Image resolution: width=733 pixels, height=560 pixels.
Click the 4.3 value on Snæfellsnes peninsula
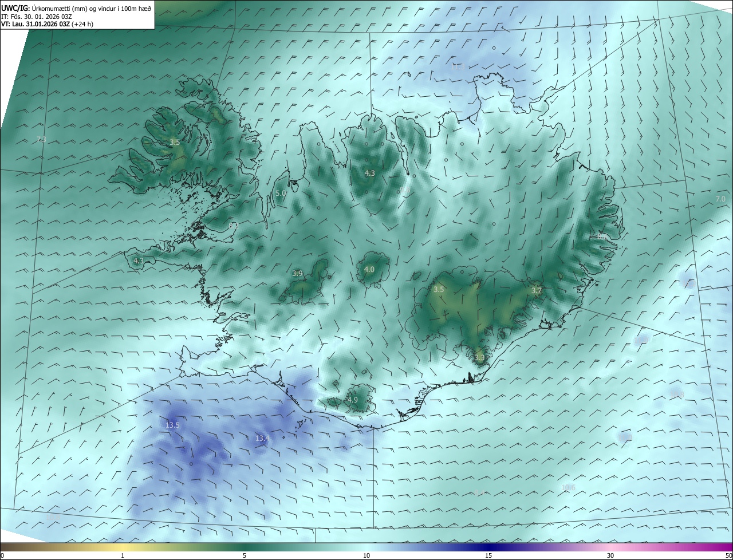click(x=138, y=261)
